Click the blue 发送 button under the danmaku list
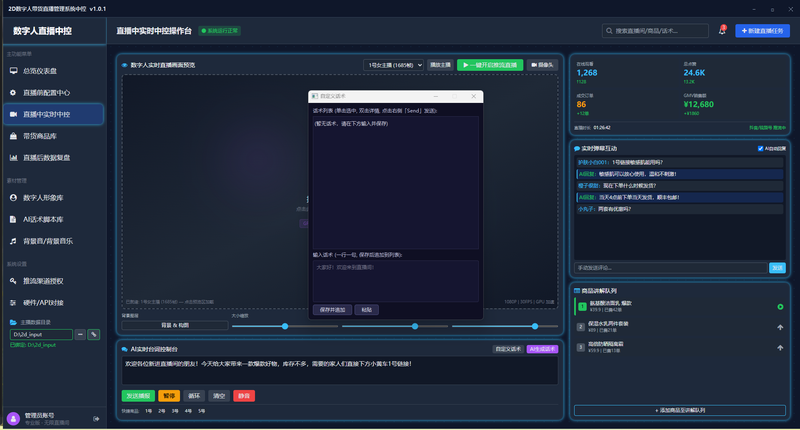The image size is (800, 430). point(778,268)
